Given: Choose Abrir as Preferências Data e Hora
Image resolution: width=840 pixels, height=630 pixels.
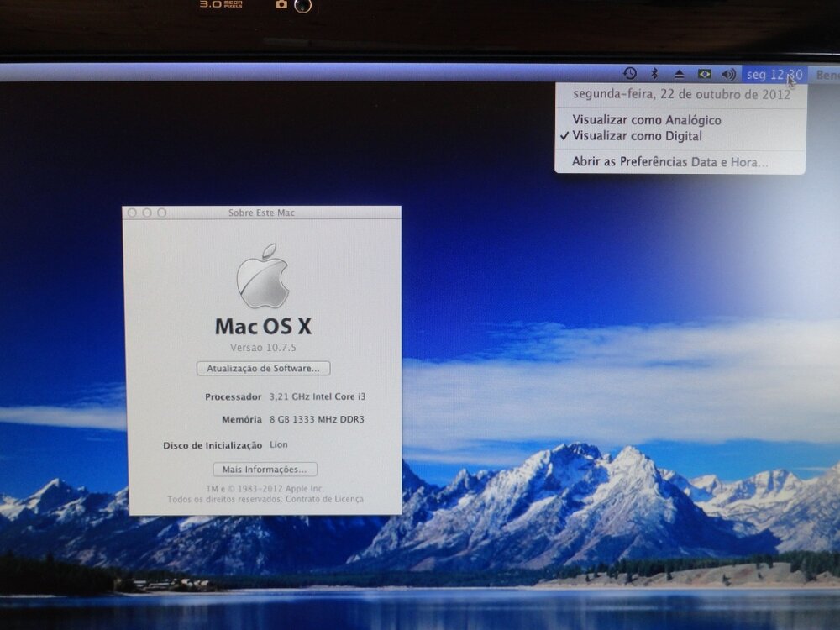Looking at the screenshot, I should 669,161.
